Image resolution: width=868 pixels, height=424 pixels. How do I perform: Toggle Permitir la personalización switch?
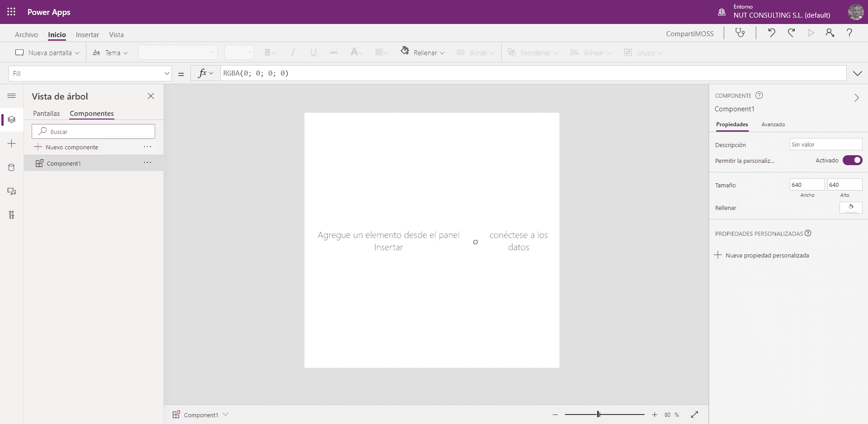click(x=852, y=160)
